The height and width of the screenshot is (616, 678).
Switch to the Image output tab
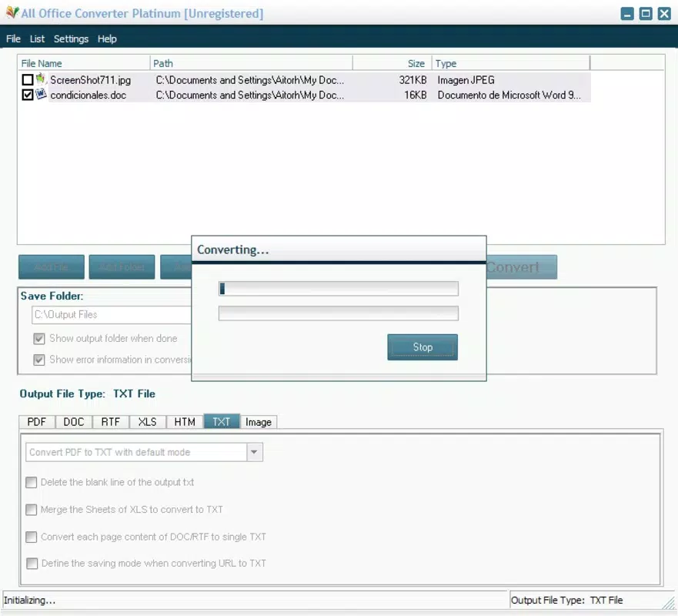(x=259, y=422)
